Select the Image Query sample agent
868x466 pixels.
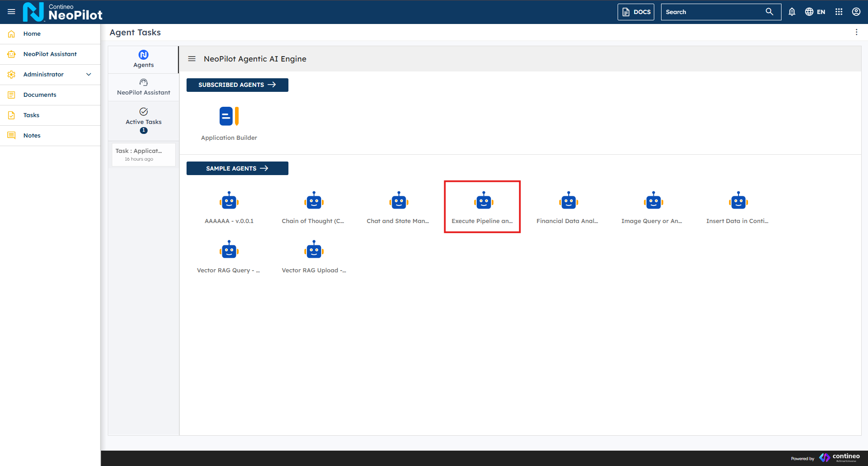click(653, 202)
